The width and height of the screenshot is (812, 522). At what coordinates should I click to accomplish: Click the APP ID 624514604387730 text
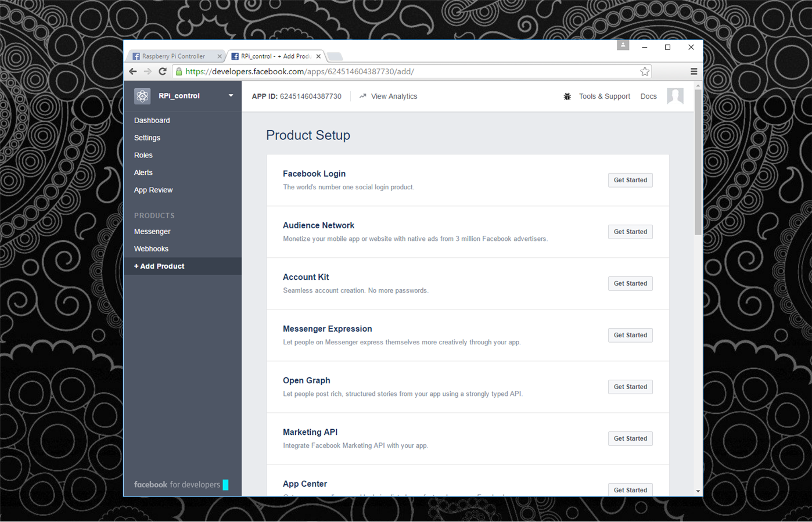pyautogui.click(x=297, y=96)
